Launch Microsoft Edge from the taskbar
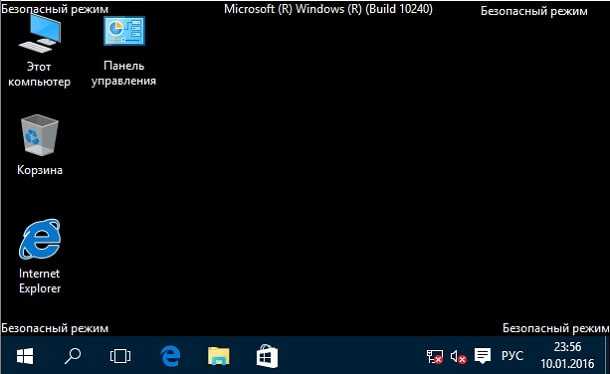Image resolution: width=610 pixels, height=374 pixels. pos(170,356)
